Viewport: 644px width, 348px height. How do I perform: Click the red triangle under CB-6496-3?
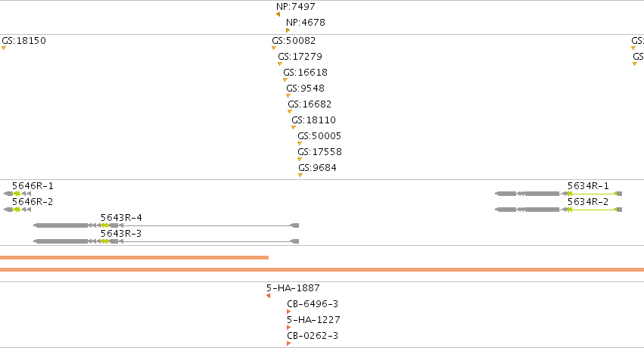point(289,312)
